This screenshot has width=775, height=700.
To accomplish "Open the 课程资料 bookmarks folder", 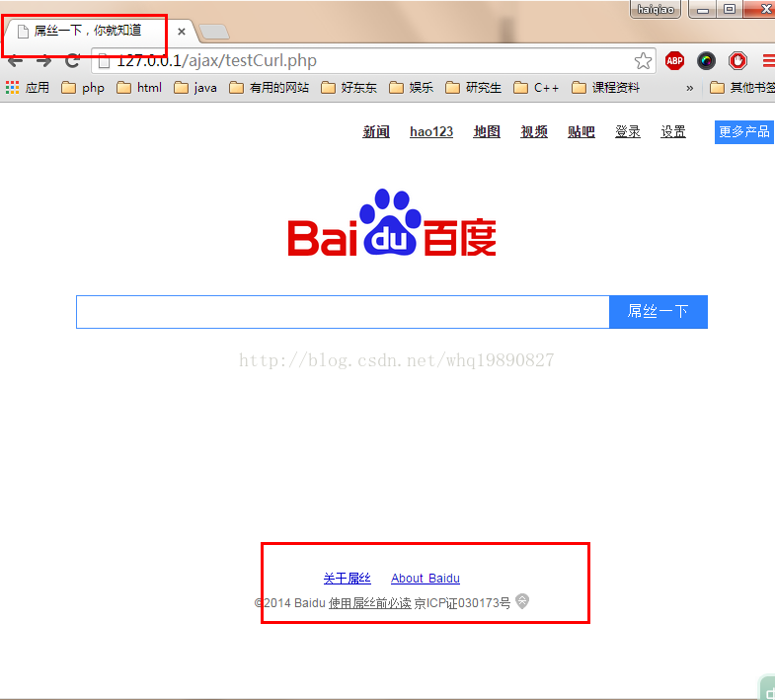I will tap(606, 88).
